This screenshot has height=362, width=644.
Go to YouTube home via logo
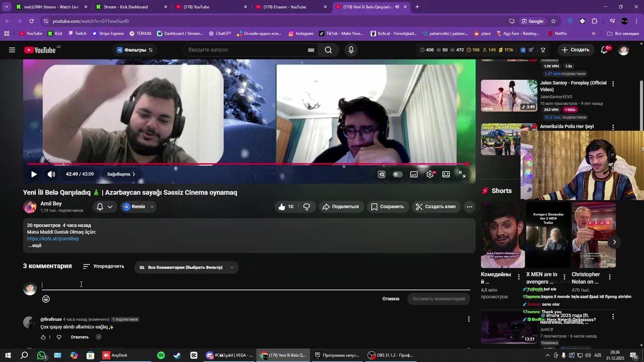(40, 50)
